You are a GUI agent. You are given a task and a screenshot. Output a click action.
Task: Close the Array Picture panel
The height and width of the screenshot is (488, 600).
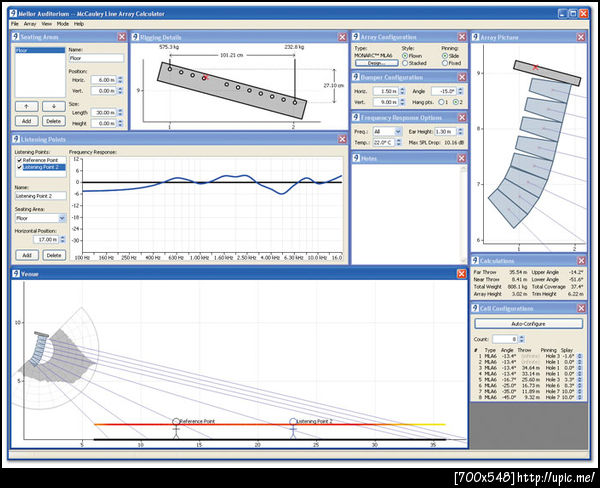coord(581,37)
